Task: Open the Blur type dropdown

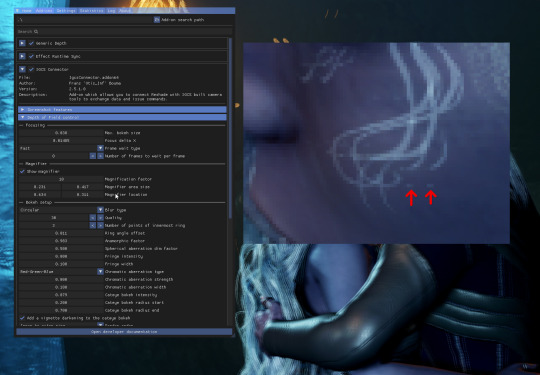Action: [100, 210]
